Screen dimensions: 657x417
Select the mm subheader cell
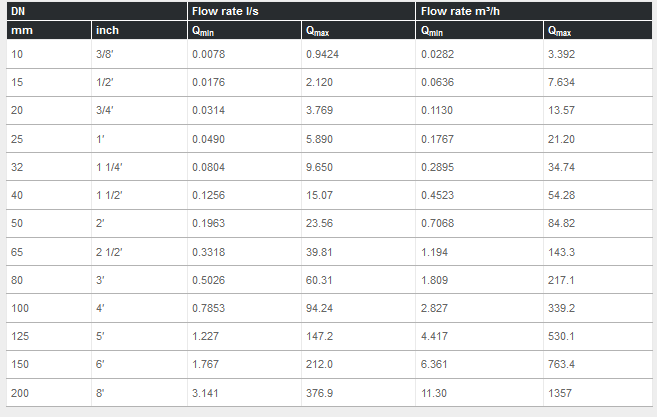coord(22,30)
